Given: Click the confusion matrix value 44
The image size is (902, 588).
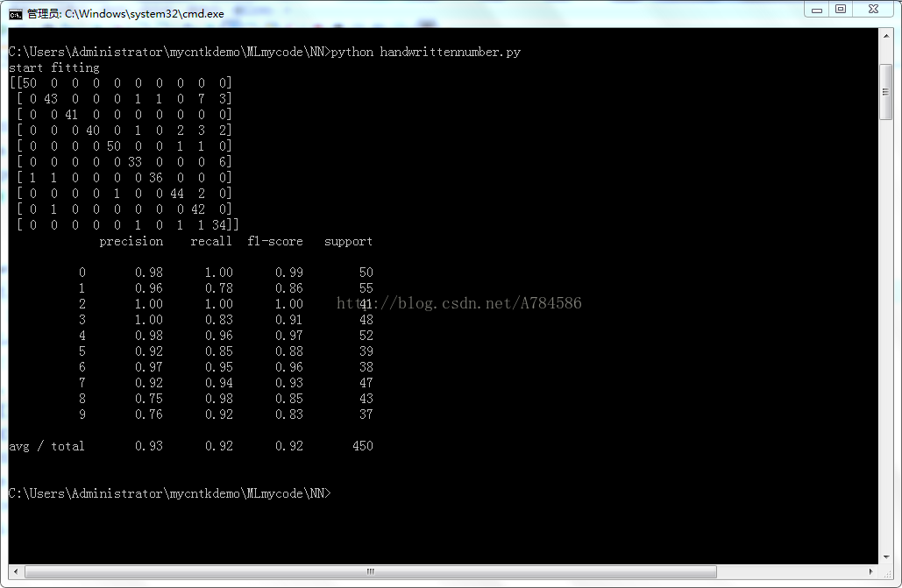Looking at the screenshot, I should 176,194.
